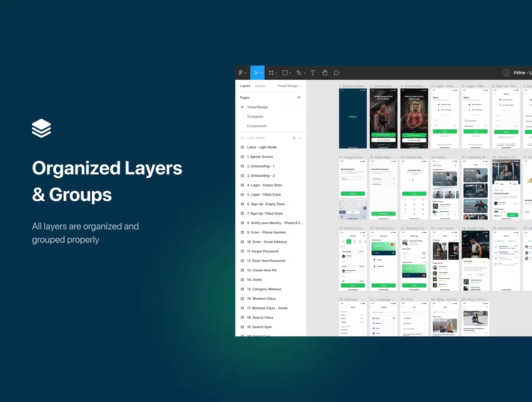Open the Frame tool dropdown arrow
The height and width of the screenshot is (402, 532).
coord(276,73)
